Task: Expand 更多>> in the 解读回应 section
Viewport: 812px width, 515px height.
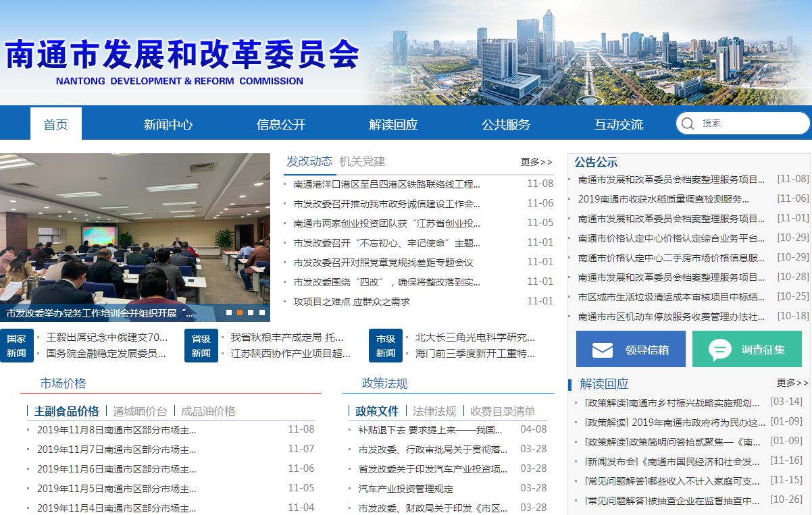Action: pyautogui.click(x=792, y=383)
